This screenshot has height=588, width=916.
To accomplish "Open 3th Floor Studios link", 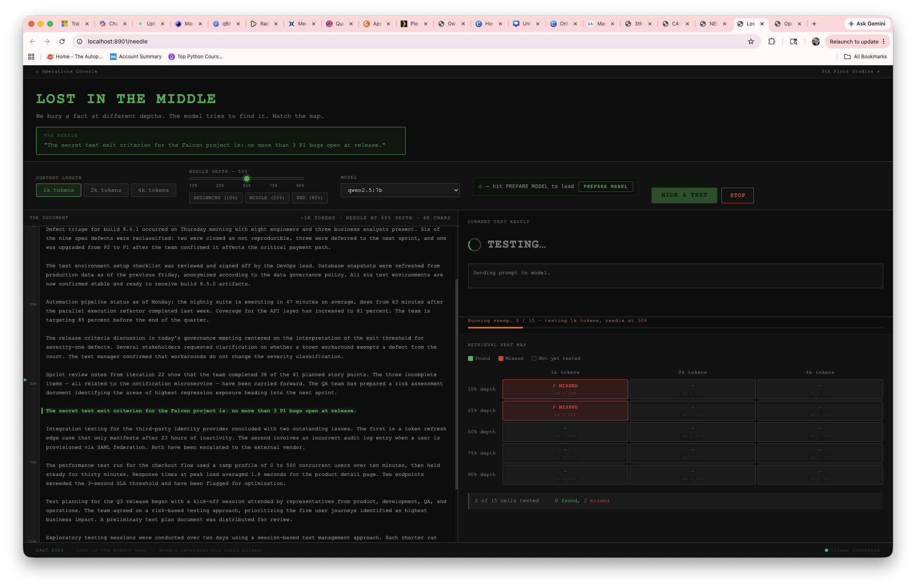I will coord(850,71).
